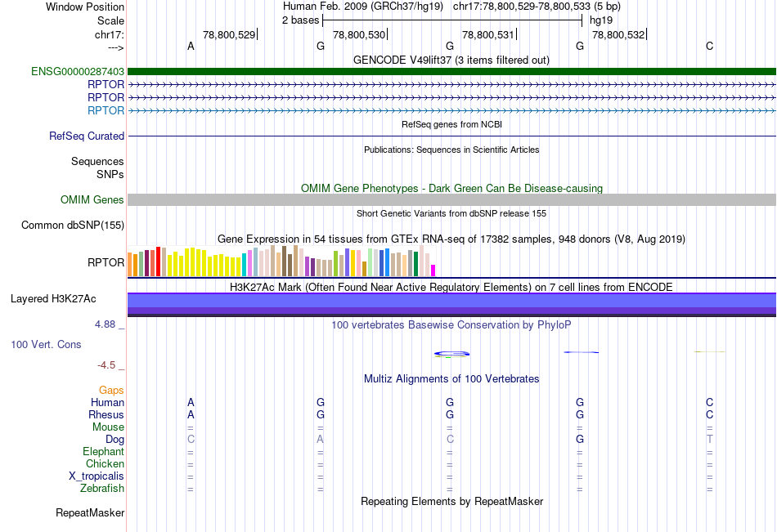Click base A in the Human row
Image resolution: width=777 pixels, height=532 pixels.
[x=191, y=402]
